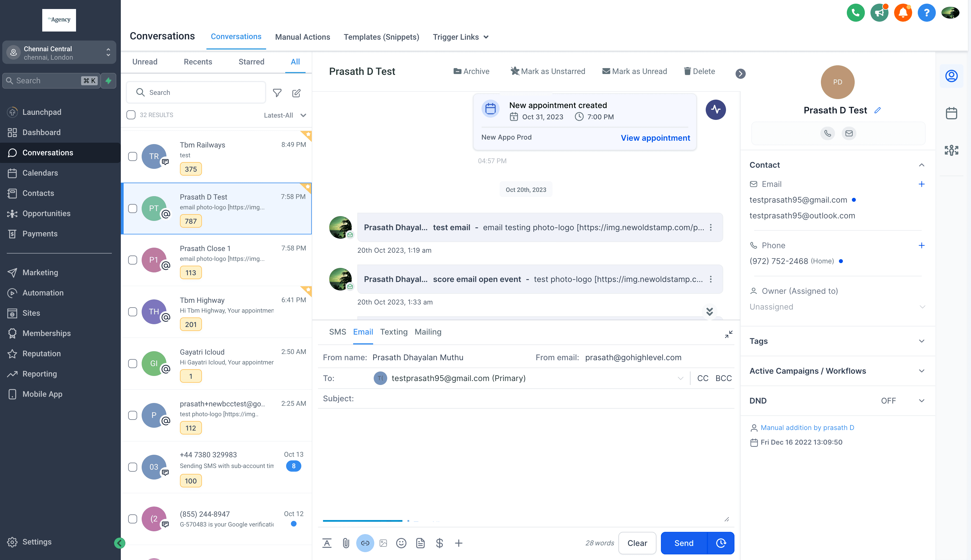
Task: Open contact details panel icon
Action: click(951, 76)
